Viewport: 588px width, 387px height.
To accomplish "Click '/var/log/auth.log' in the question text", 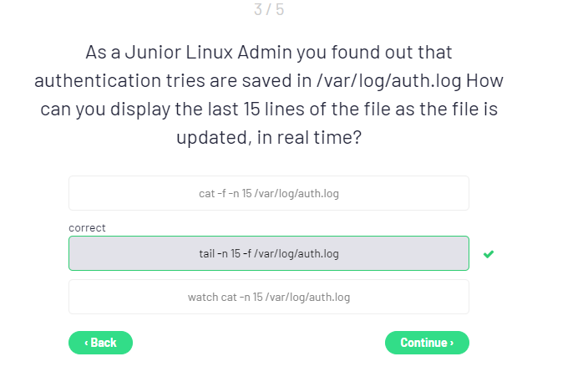I will [364, 81].
